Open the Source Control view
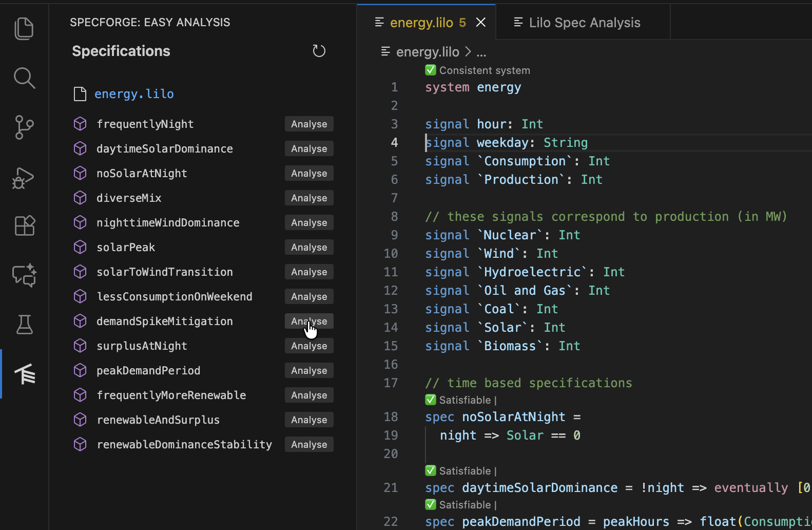Viewport: 812px width, 530px height. coord(24,127)
